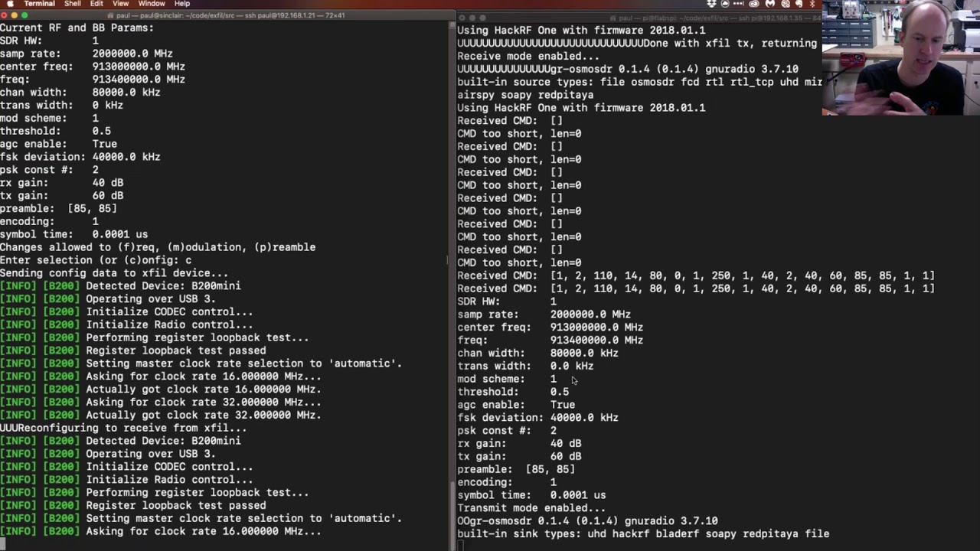Screen dimensions: 980x551
Task: Click the Dropbox menu bar icon
Action: 711,3
